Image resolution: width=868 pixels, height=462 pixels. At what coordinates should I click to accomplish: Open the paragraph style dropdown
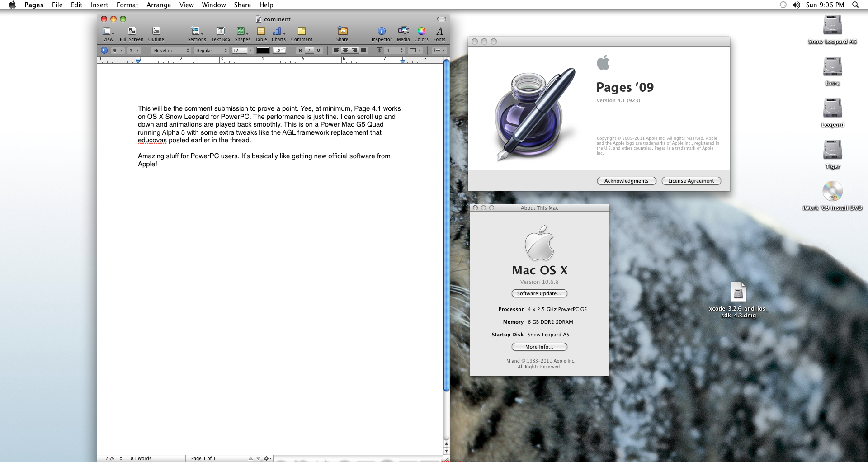tap(118, 51)
